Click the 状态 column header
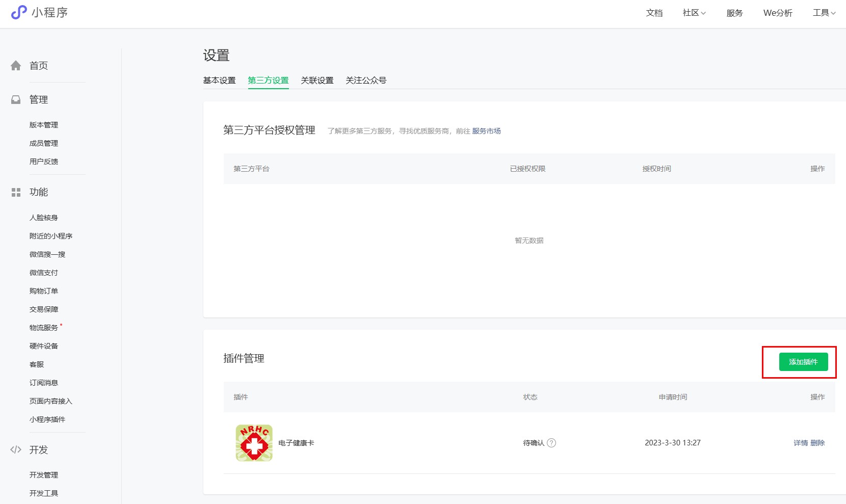 [x=530, y=397]
